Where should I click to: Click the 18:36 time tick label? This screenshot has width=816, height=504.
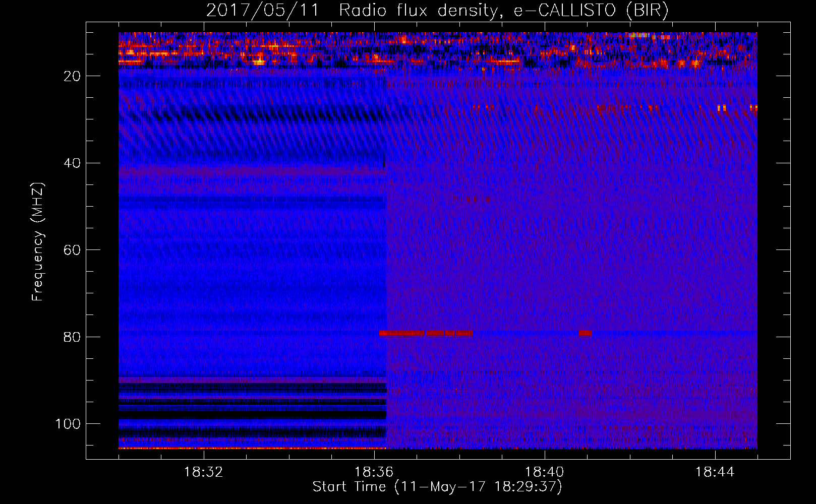[374, 472]
